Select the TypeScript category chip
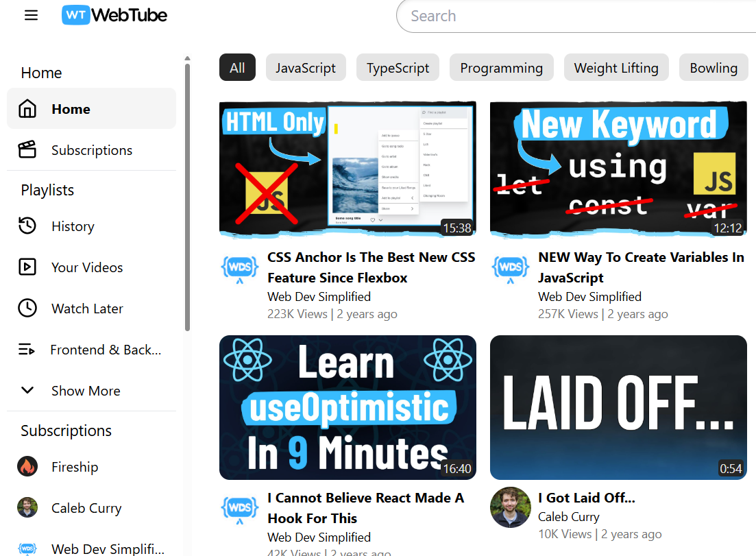 click(x=398, y=67)
